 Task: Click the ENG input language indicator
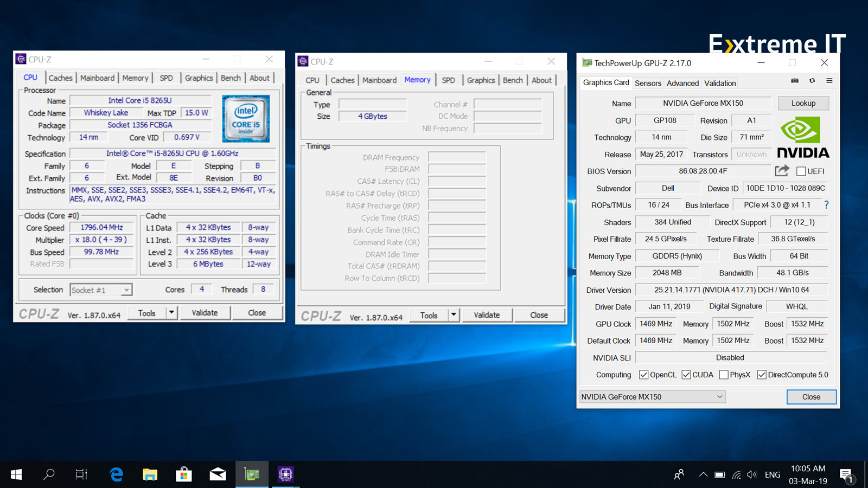(x=773, y=474)
